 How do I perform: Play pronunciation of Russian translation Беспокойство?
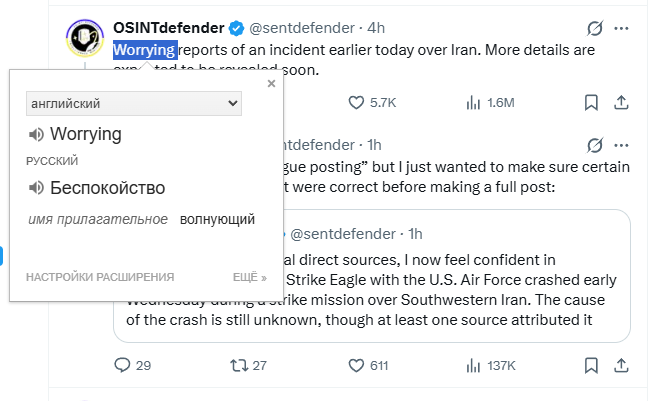pyautogui.click(x=36, y=187)
